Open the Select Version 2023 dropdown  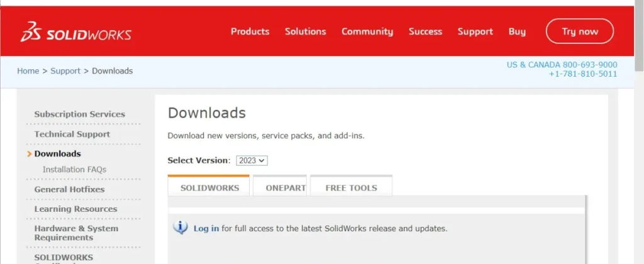pyautogui.click(x=252, y=160)
